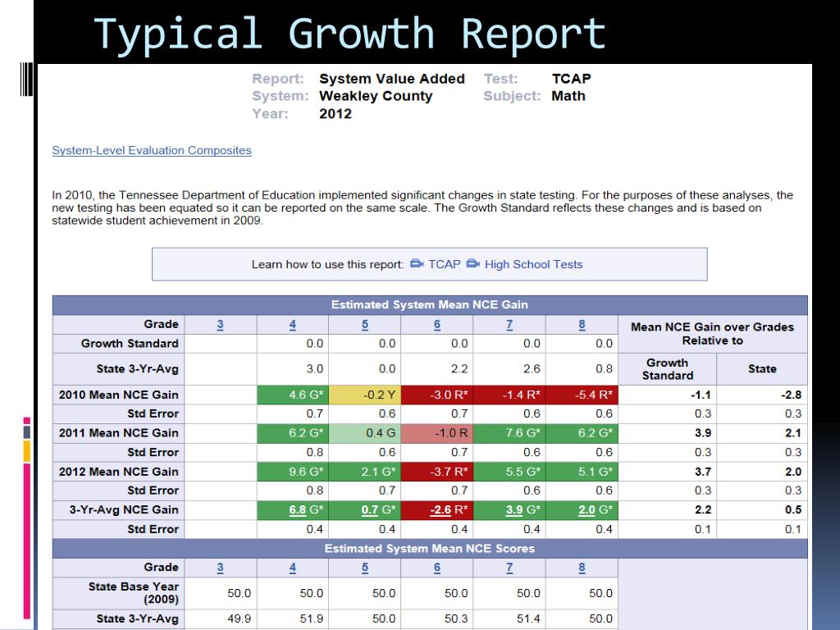
Task: Click the 3.7 Growth Standard value for 2012
Action: click(703, 472)
